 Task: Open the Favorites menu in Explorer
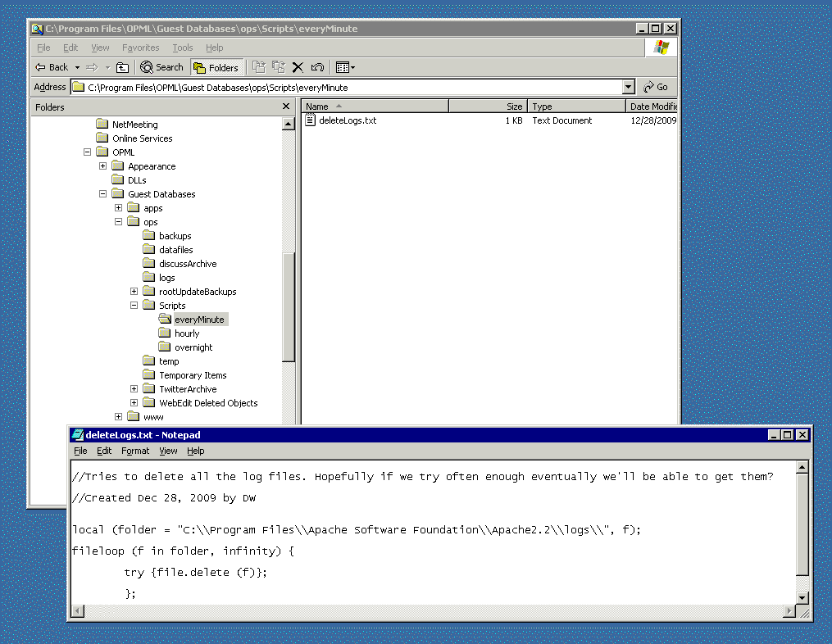tap(140, 48)
